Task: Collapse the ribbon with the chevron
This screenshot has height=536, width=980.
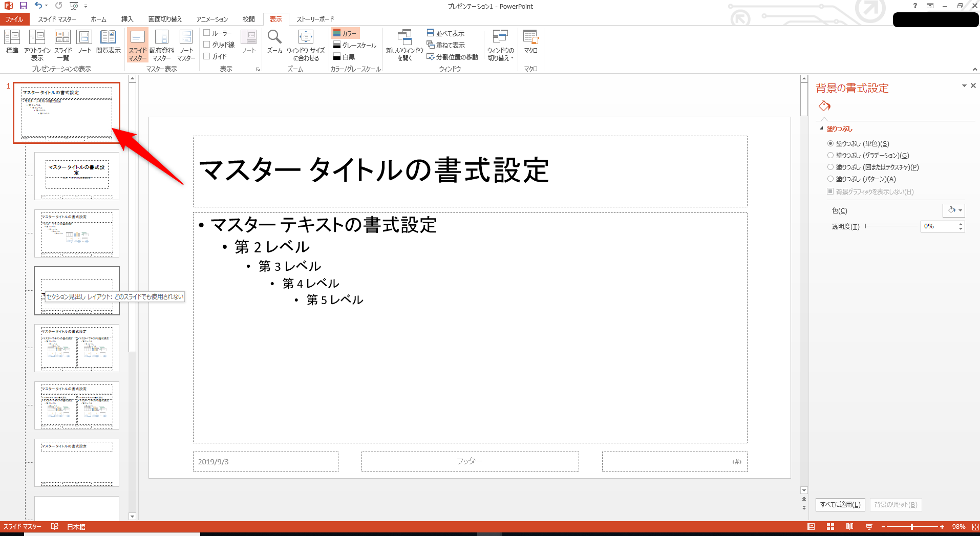Action: (x=975, y=69)
